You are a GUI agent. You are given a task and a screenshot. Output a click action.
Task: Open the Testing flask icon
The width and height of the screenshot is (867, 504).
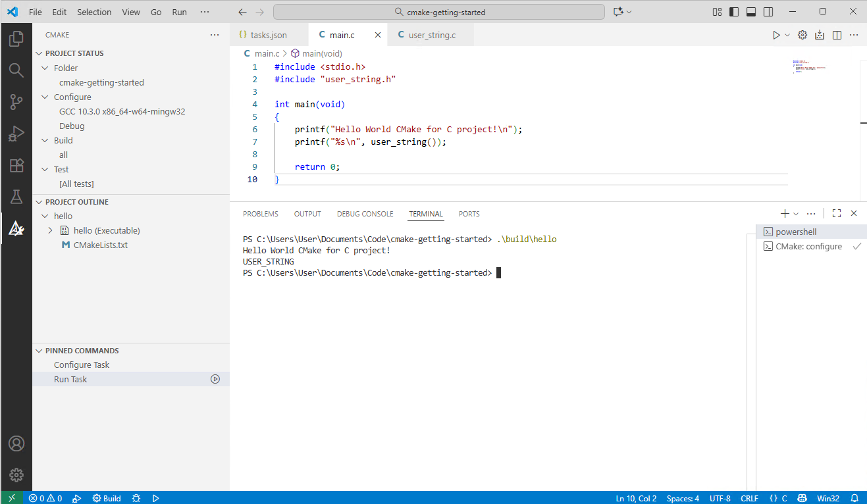pos(16,197)
